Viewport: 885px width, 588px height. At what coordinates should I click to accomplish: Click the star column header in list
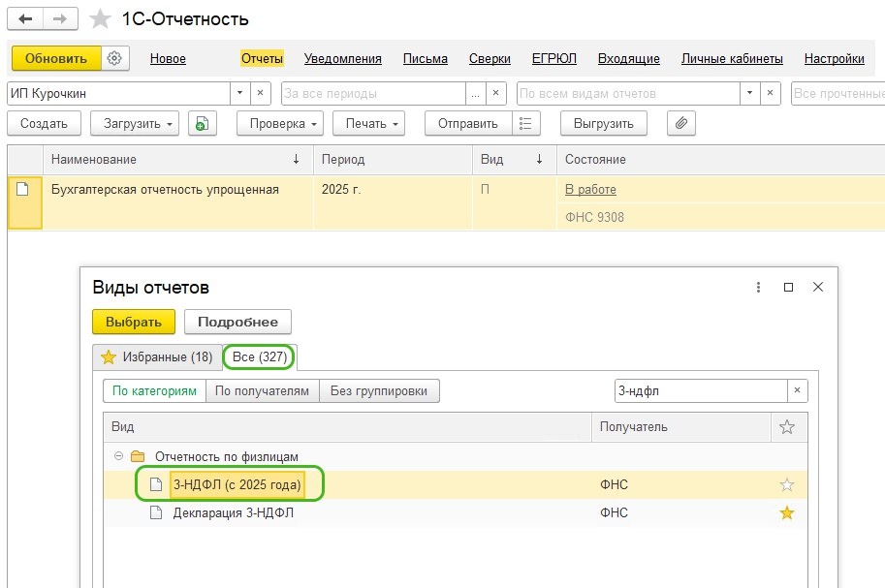pos(787,427)
